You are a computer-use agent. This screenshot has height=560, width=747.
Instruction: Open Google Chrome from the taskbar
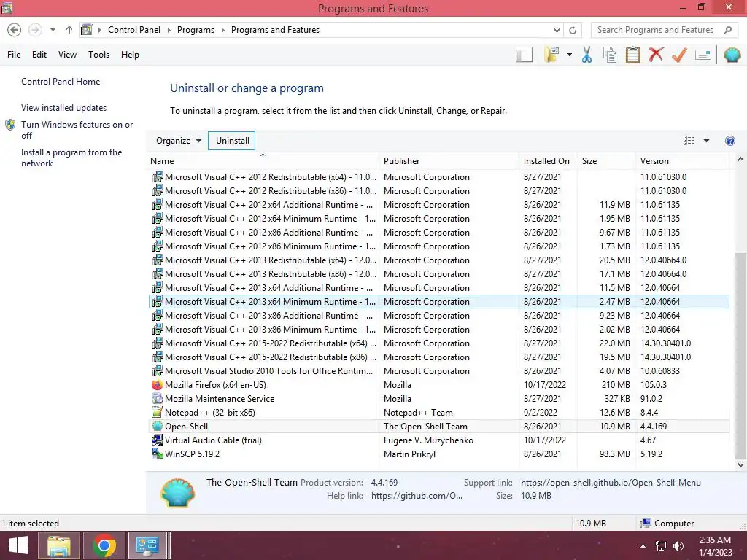(x=104, y=545)
